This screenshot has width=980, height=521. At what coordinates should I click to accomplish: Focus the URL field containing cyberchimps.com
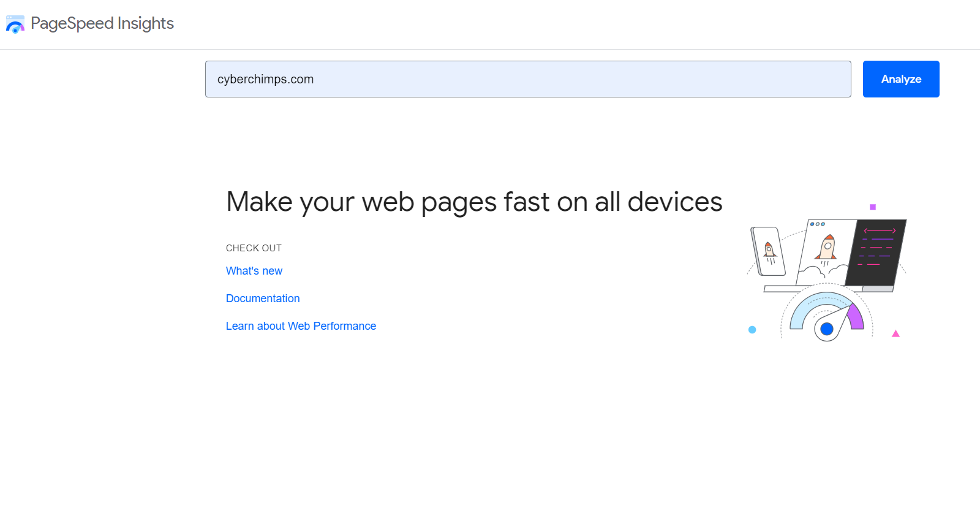pyautogui.click(x=528, y=79)
